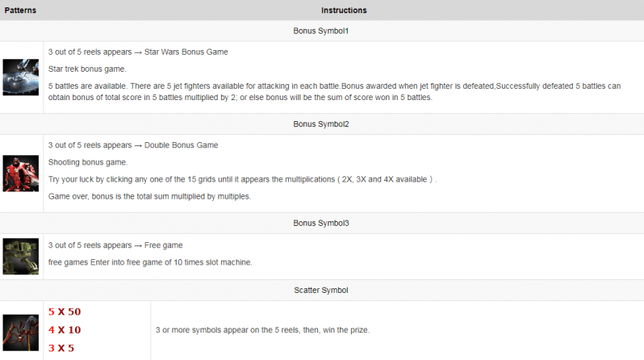
Task: Click the 4 X 10 payout text
Action: tap(65, 330)
